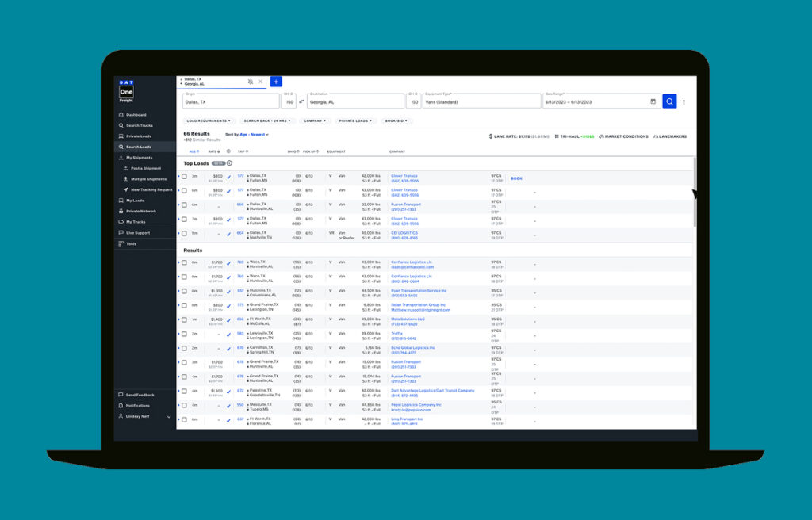Add a new search tab with plus button
The image size is (812, 520).
coord(275,82)
